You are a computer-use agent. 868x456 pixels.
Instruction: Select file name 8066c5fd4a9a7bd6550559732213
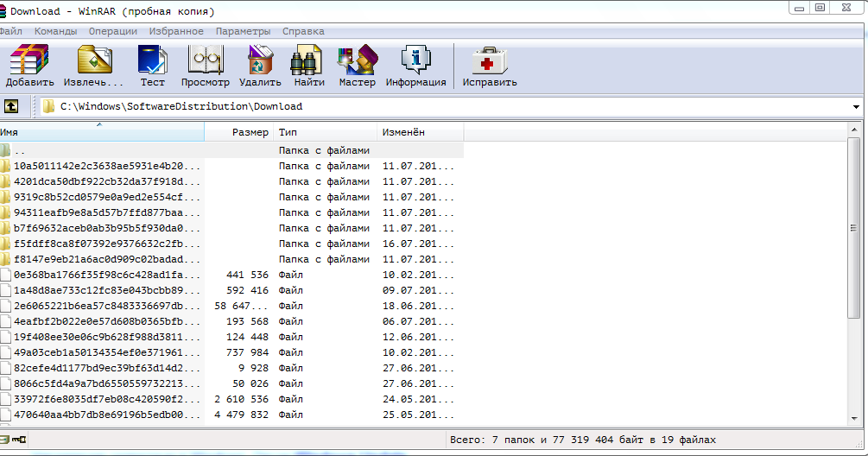click(x=107, y=383)
